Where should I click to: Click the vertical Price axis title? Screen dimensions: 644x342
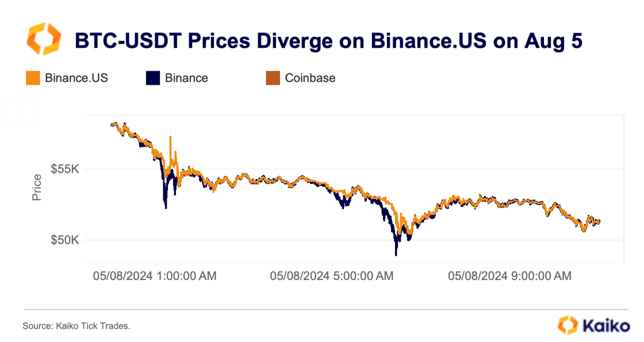[x=37, y=187]
